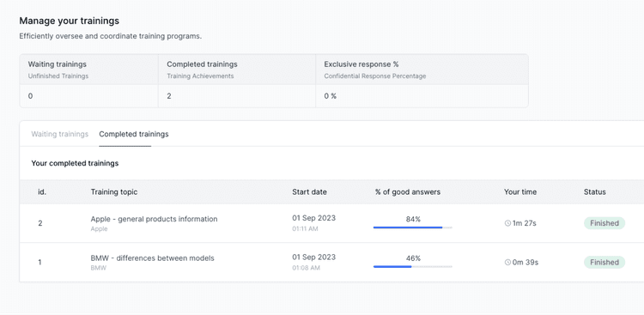
Task: Click Finished badge in the BMW row
Action: coord(605,263)
